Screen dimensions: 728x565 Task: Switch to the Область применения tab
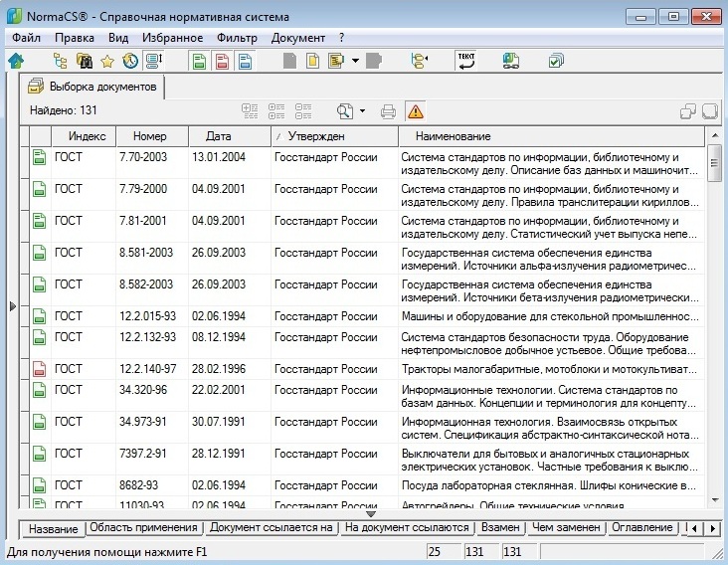click(143, 527)
